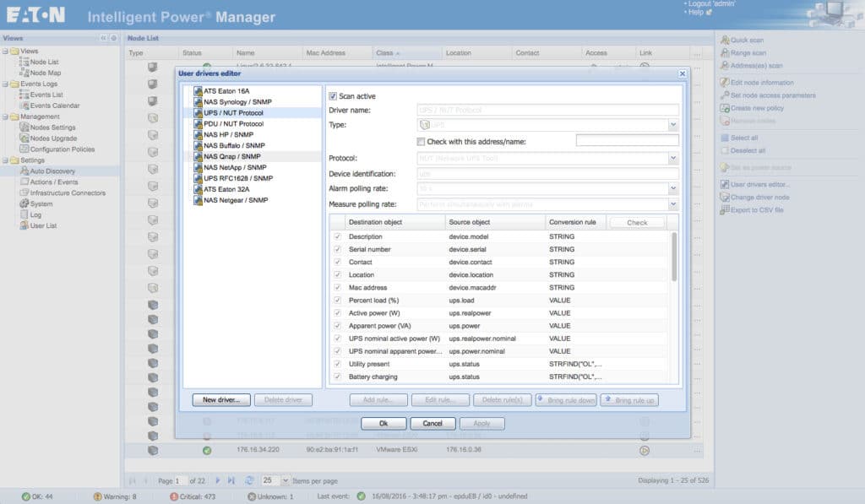The width and height of the screenshot is (865, 504).
Task: Toggle the Serial number rule checkbox
Action: pyautogui.click(x=337, y=249)
